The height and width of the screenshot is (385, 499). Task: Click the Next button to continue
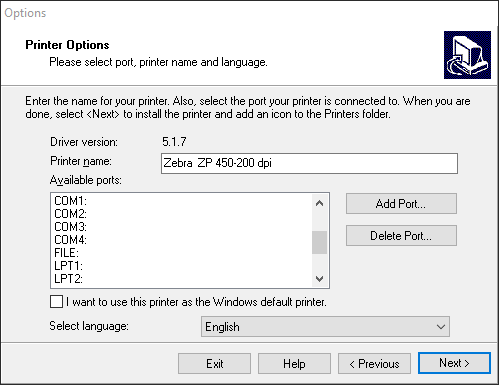tap(454, 363)
